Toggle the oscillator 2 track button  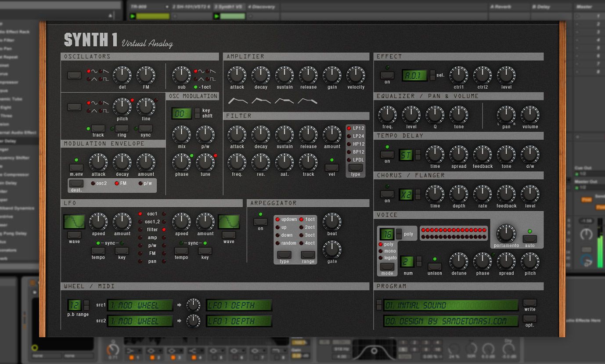pyautogui.click(x=98, y=128)
